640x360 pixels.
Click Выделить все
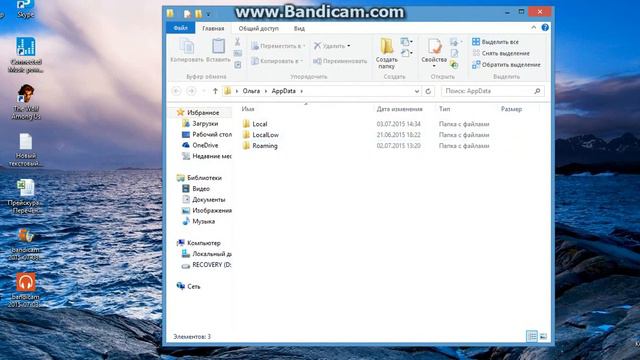tap(496, 42)
